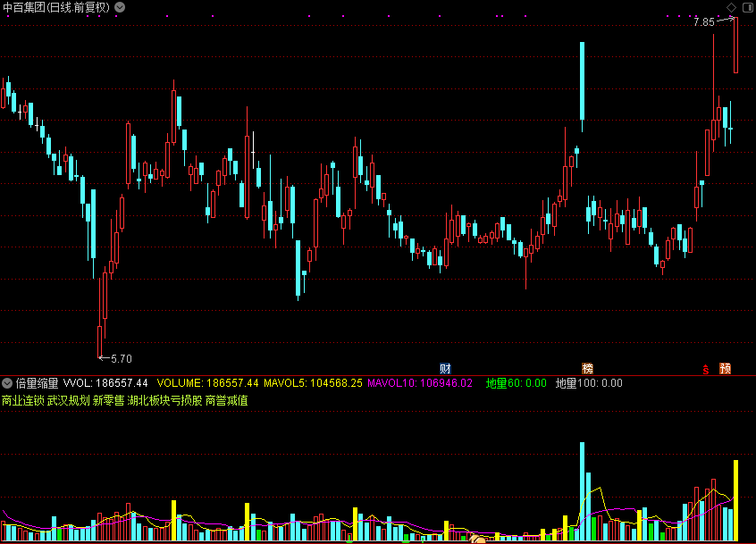Open the 商誉减值 concept tag

pyautogui.click(x=227, y=400)
